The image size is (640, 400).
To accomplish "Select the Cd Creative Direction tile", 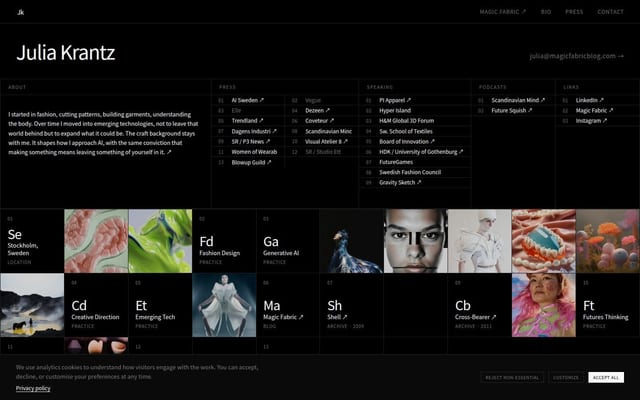I will pyautogui.click(x=96, y=305).
